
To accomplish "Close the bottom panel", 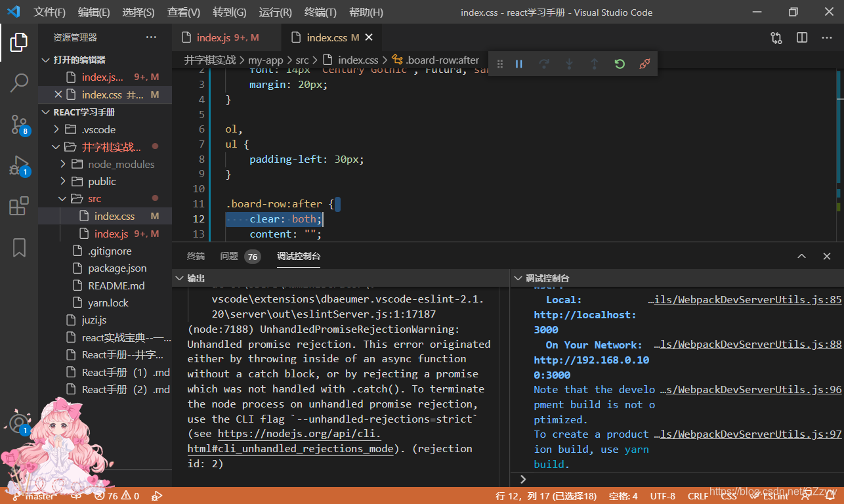I will coord(827,257).
